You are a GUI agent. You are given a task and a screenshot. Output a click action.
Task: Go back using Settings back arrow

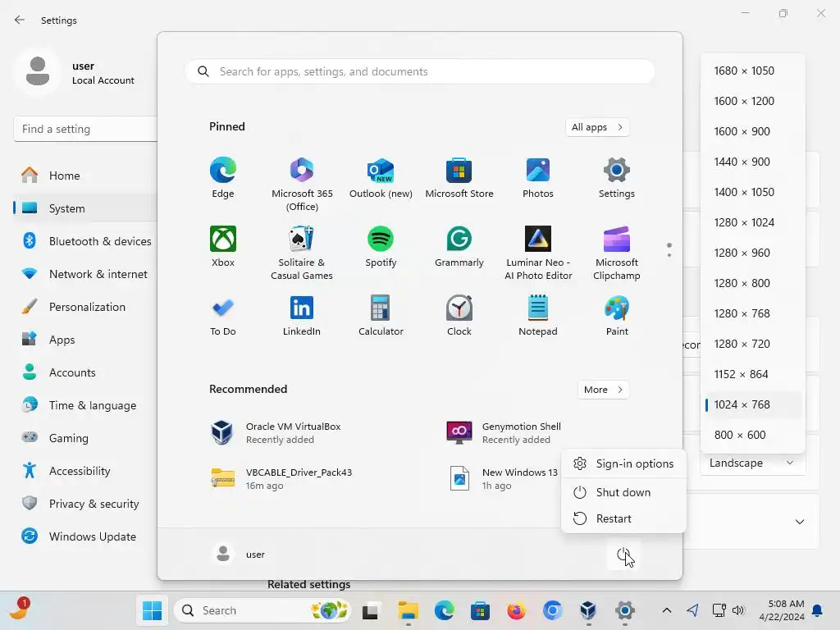point(20,21)
